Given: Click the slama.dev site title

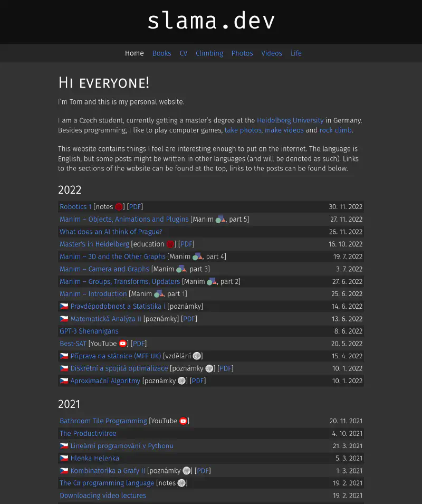Looking at the screenshot, I should [211, 21].
